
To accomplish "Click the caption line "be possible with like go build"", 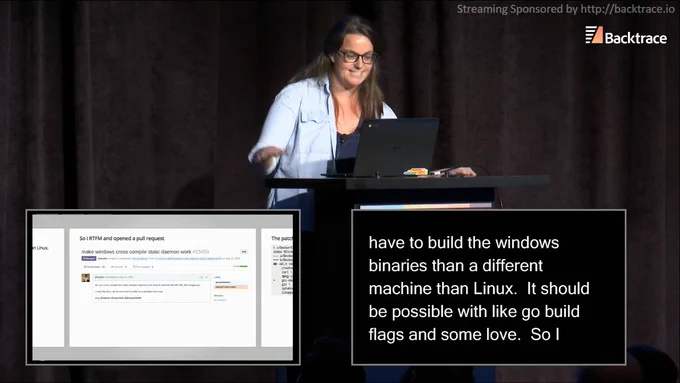I will click(x=474, y=311).
